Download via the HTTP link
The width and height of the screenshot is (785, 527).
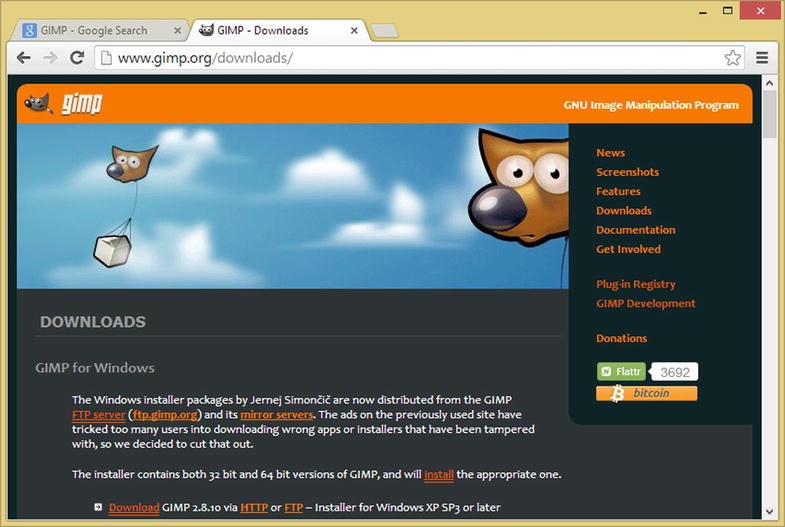[x=254, y=507]
